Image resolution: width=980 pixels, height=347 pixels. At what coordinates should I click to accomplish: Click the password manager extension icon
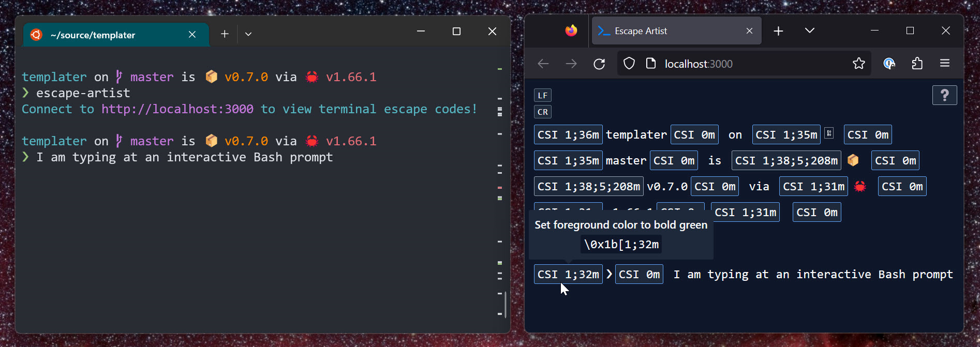coord(889,64)
